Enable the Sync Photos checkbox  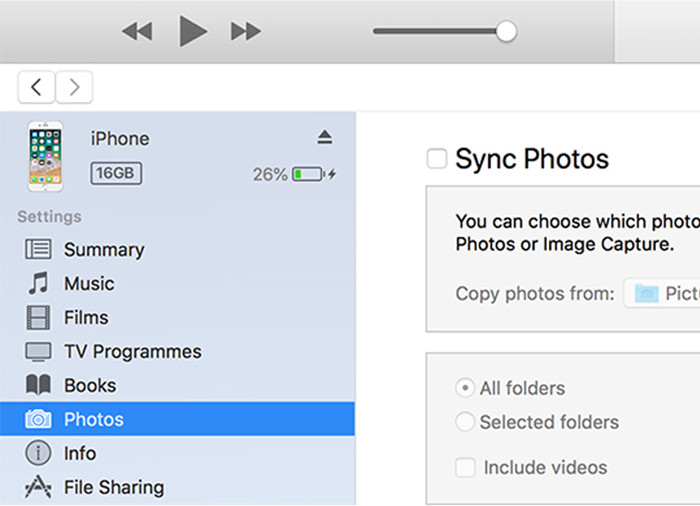(437, 159)
